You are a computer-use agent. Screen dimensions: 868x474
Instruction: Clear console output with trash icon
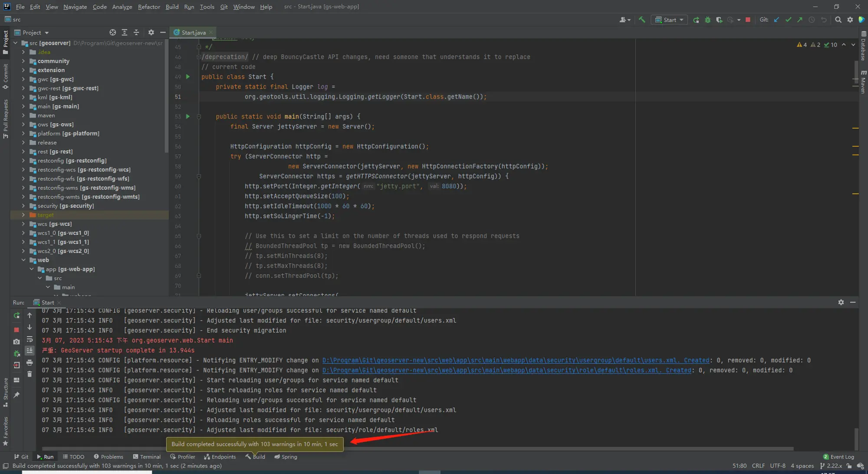coord(30,374)
